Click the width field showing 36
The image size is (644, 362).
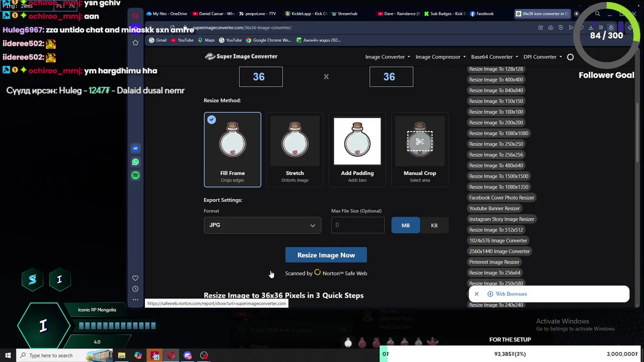tap(261, 77)
